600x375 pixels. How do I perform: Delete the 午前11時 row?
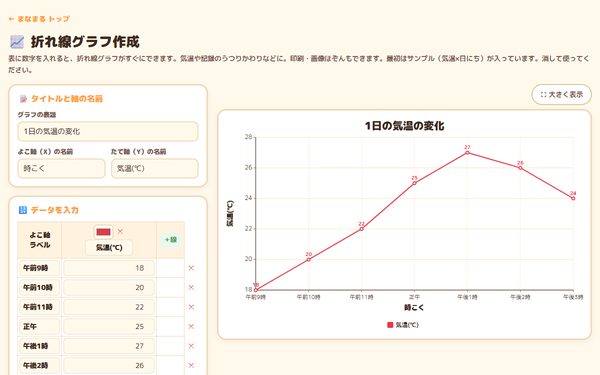pos(191,307)
